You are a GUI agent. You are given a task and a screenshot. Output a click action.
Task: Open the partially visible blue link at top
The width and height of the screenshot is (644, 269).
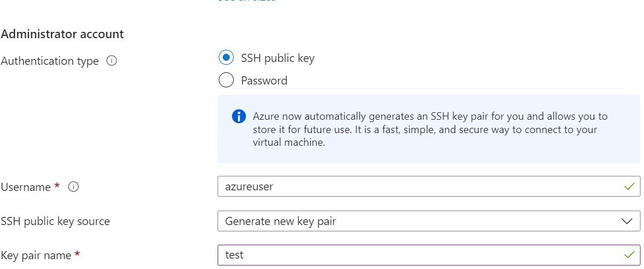pyautogui.click(x=246, y=1)
